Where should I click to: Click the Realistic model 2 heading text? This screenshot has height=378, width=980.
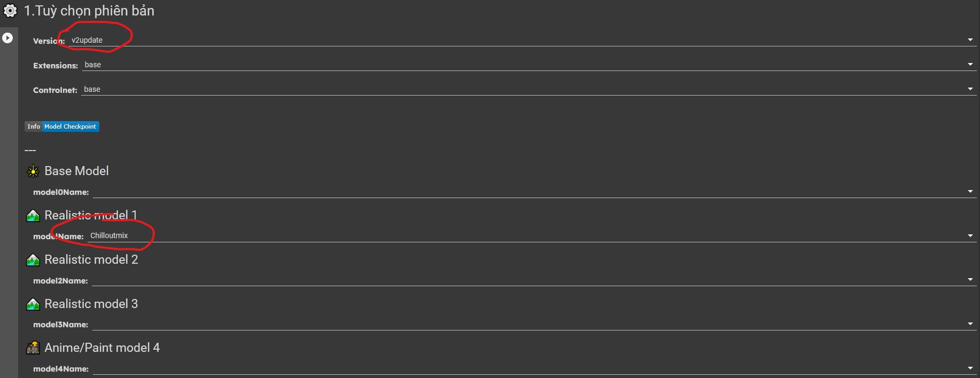click(91, 259)
